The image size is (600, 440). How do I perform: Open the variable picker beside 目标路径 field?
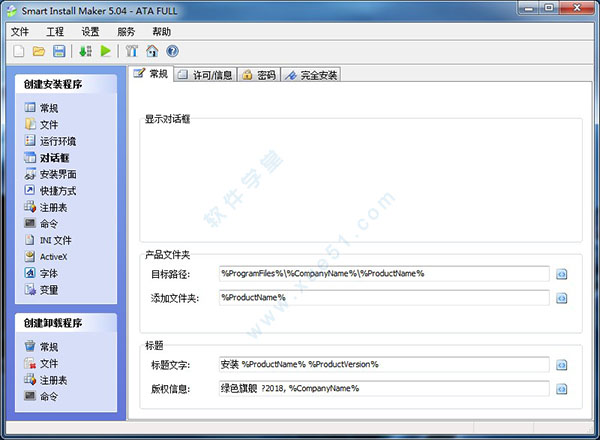point(562,273)
